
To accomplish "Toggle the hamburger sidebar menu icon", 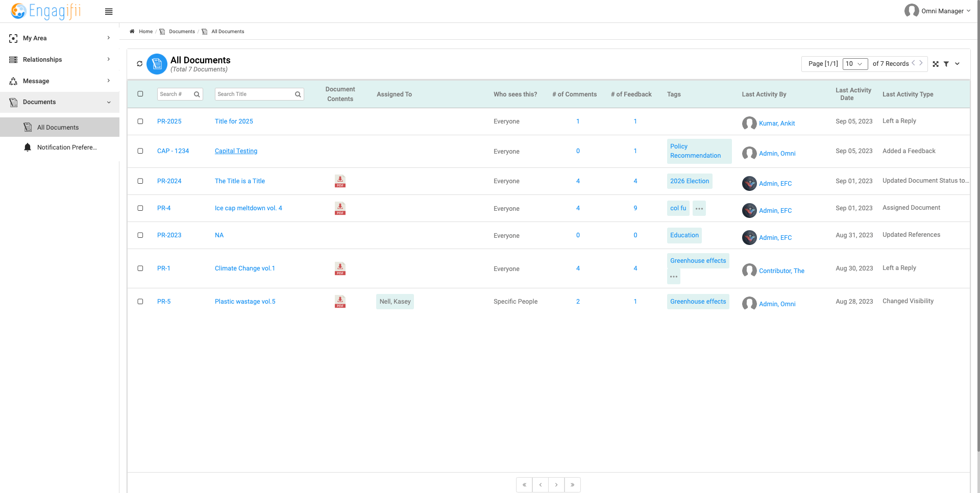I will coord(109,12).
